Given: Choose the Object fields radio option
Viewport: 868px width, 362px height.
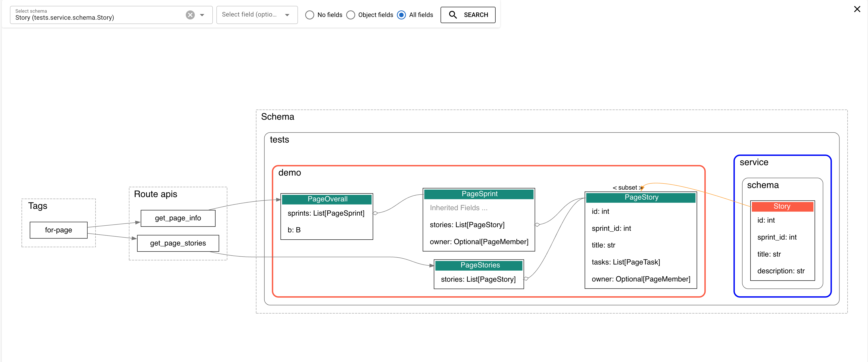Looking at the screenshot, I should [351, 15].
